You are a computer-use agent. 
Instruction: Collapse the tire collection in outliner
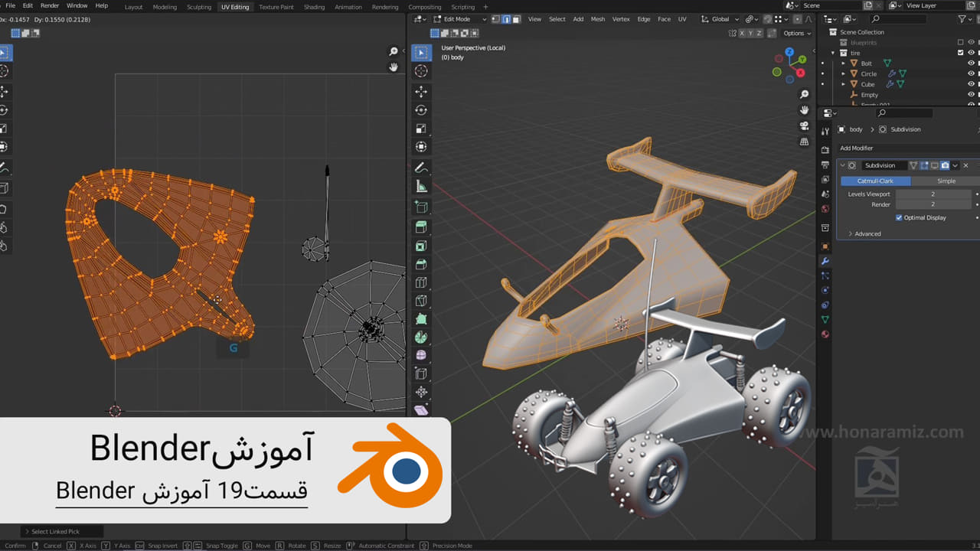click(833, 53)
